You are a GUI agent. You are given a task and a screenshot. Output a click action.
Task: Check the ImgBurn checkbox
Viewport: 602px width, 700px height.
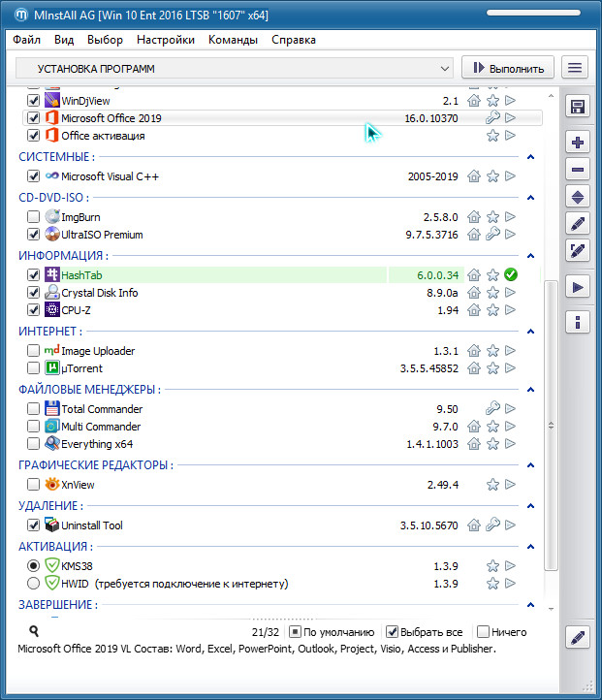click(x=34, y=217)
